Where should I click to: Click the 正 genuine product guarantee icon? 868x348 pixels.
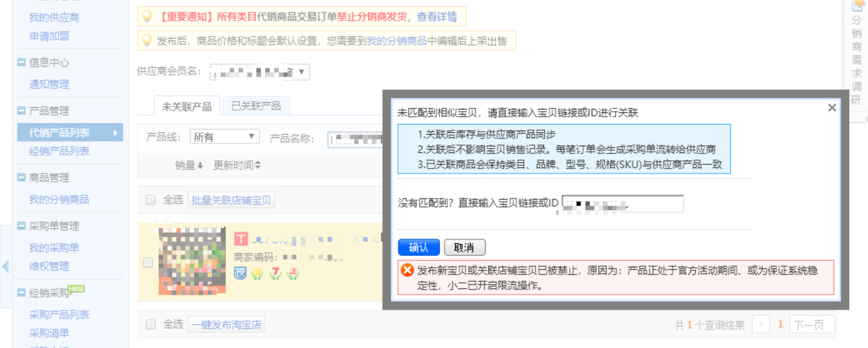point(292,274)
